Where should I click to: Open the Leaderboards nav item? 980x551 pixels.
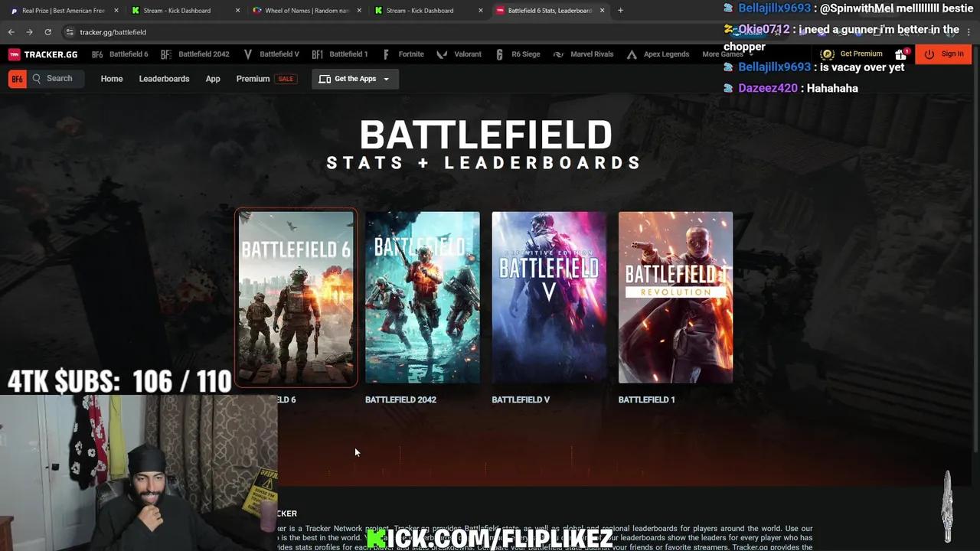coord(164,79)
